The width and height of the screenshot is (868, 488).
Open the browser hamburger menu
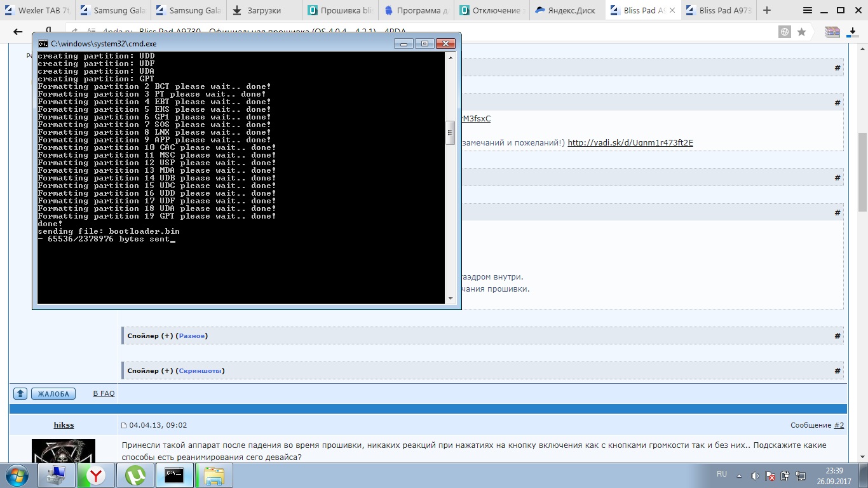click(807, 10)
